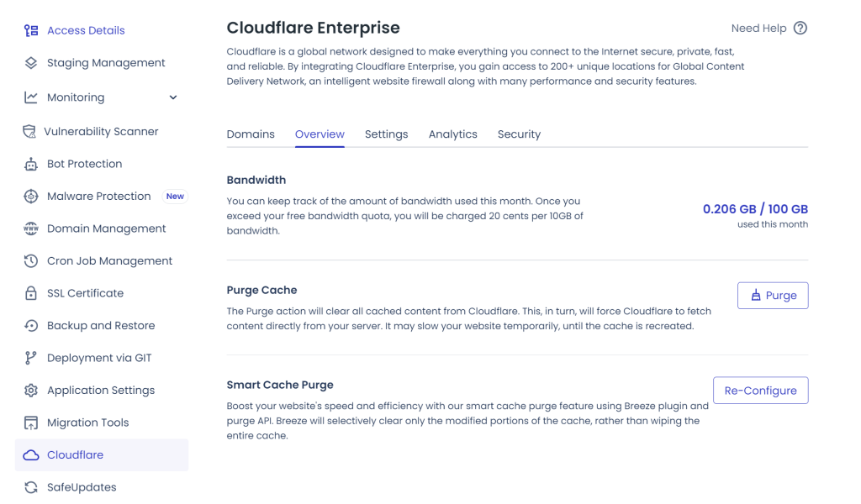Open Domain Management from the sidebar
This screenshot has height=504, width=861.
(x=106, y=228)
